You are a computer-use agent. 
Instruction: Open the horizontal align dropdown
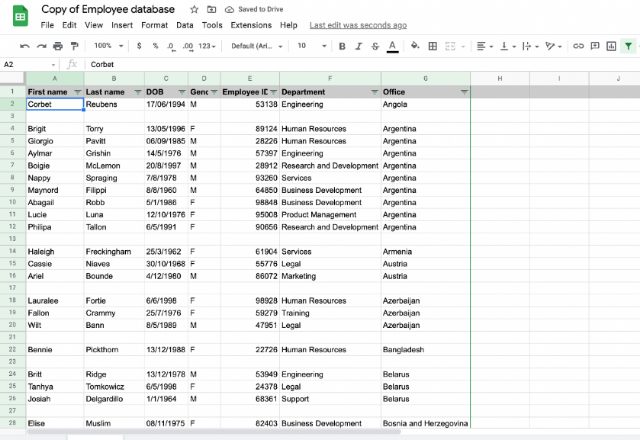[485, 46]
